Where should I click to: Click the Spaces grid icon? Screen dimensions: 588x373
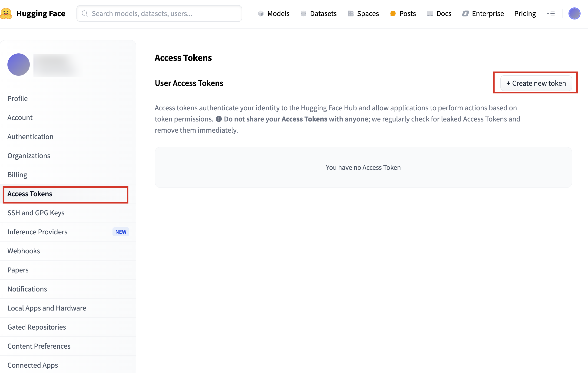pos(350,13)
